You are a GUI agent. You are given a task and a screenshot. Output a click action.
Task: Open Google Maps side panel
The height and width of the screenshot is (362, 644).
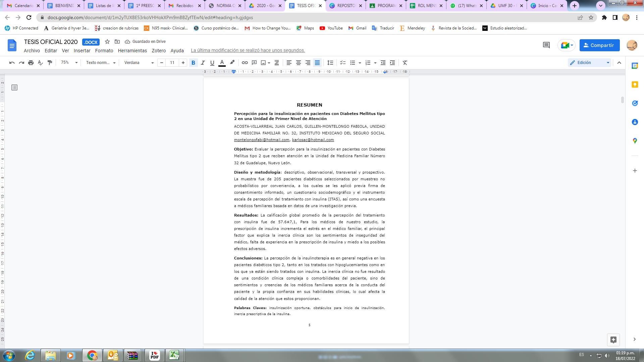pos(635,141)
